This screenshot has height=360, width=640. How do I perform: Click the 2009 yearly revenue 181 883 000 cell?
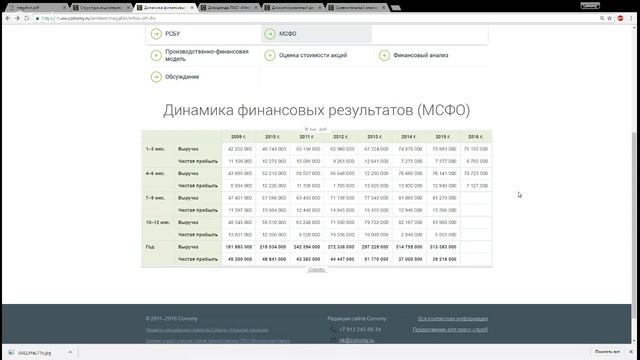point(239,247)
